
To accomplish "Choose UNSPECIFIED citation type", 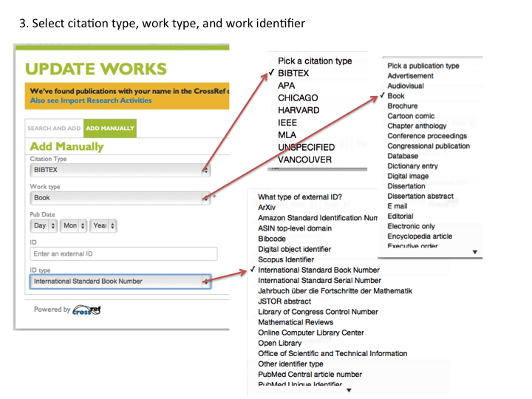I will [307, 147].
